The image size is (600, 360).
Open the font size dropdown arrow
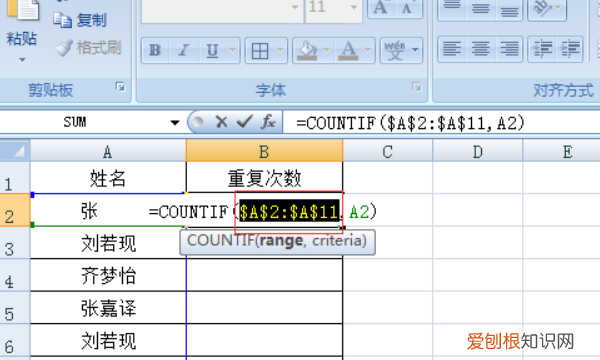(x=354, y=8)
